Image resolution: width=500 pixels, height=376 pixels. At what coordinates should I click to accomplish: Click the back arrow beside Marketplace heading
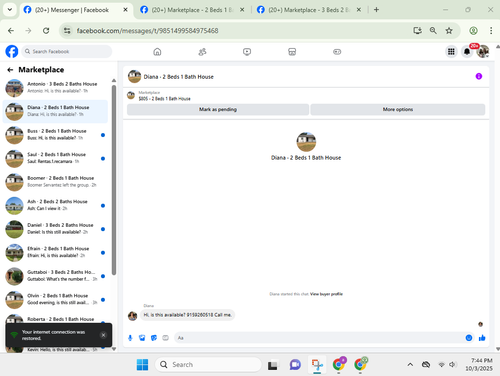coord(10,70)
